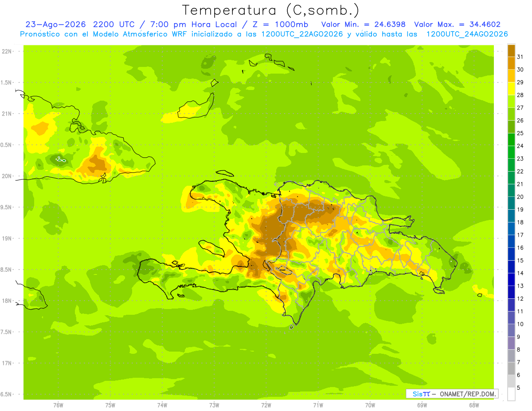Click the "22N" latitude axis label
Viewport: 532px width, 411px height.
7,51
